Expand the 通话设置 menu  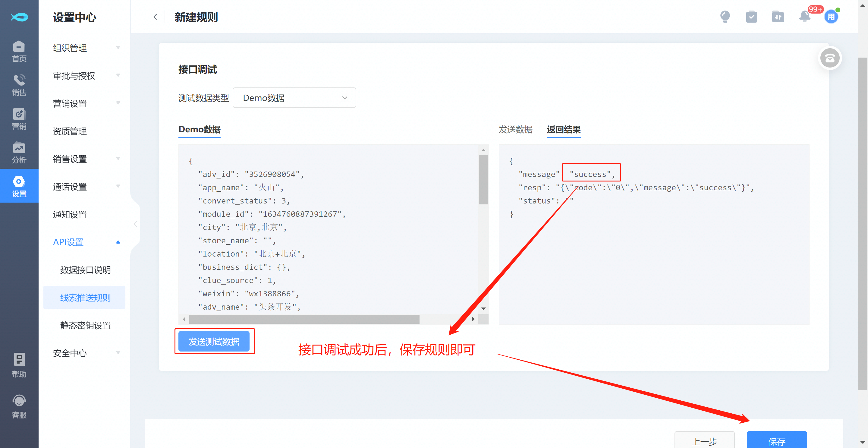pos(86,186)
